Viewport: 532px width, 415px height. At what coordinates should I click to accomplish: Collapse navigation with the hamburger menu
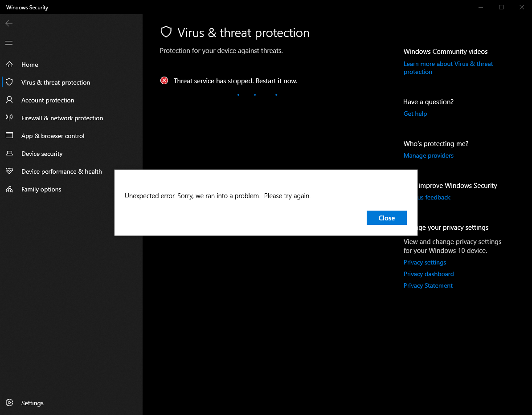click(x=8, y=43)
